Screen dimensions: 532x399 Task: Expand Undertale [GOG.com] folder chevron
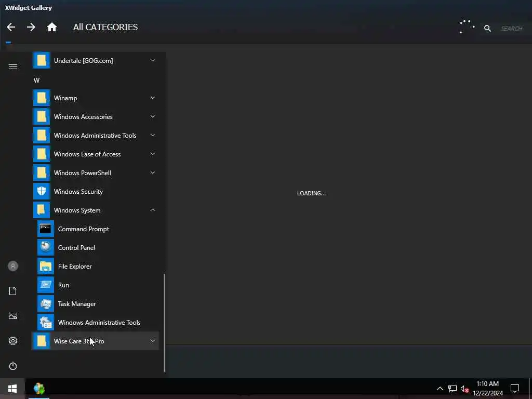coord(153,60)
